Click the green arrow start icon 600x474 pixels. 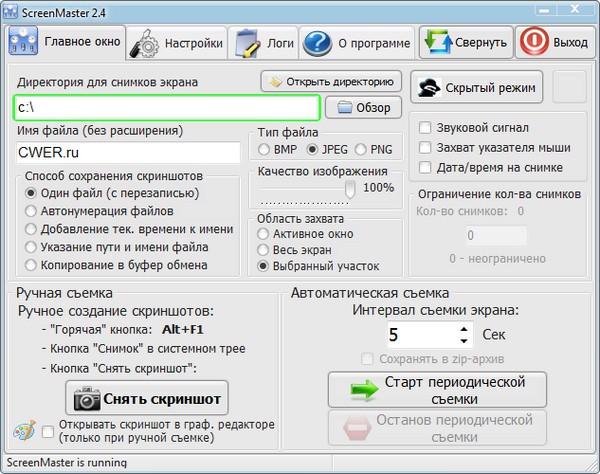[364, 390]
